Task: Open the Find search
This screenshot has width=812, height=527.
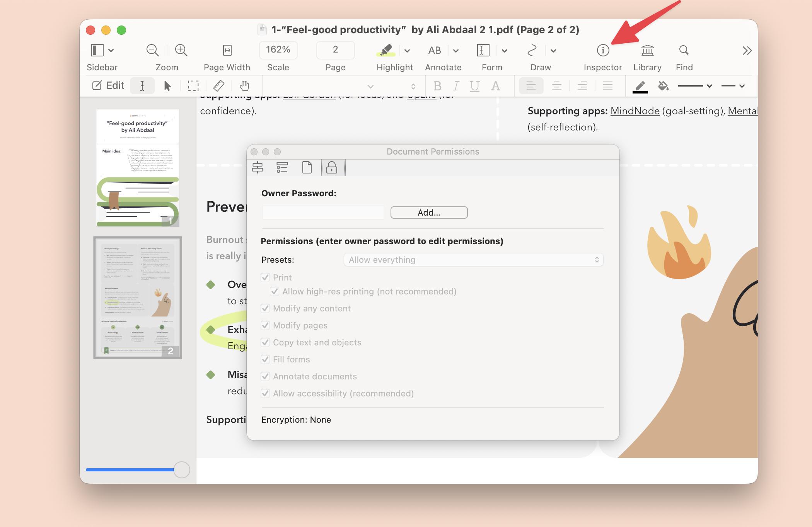Action: (684, 50)
